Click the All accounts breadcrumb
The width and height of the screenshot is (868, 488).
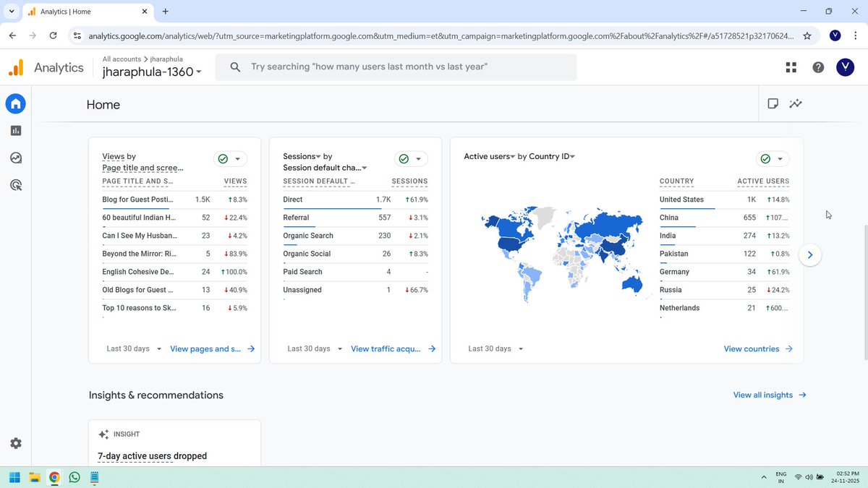(x=122, y=59)
